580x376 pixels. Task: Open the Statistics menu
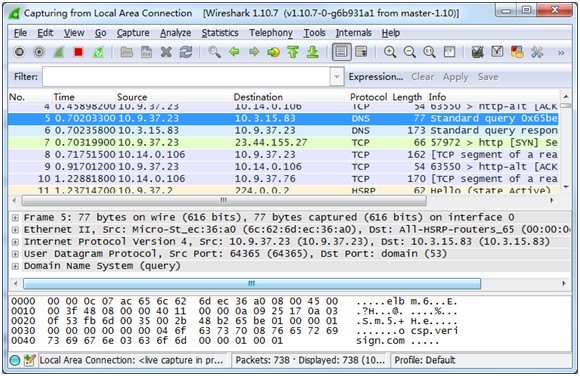(220, 33)
